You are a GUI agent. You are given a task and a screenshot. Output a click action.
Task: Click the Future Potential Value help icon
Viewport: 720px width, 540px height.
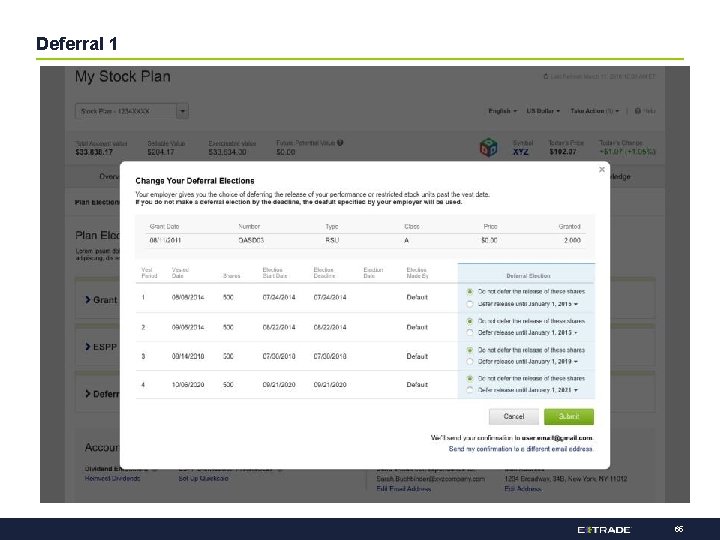pyautogui.click(x=340, y=143)
